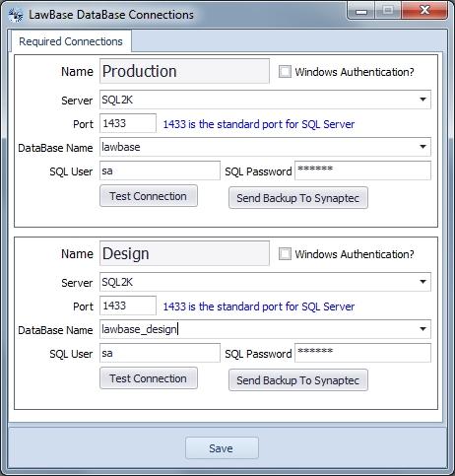
Task: Open the Design DataBase Name dropdown arrow
Action: tap(422, 329)
